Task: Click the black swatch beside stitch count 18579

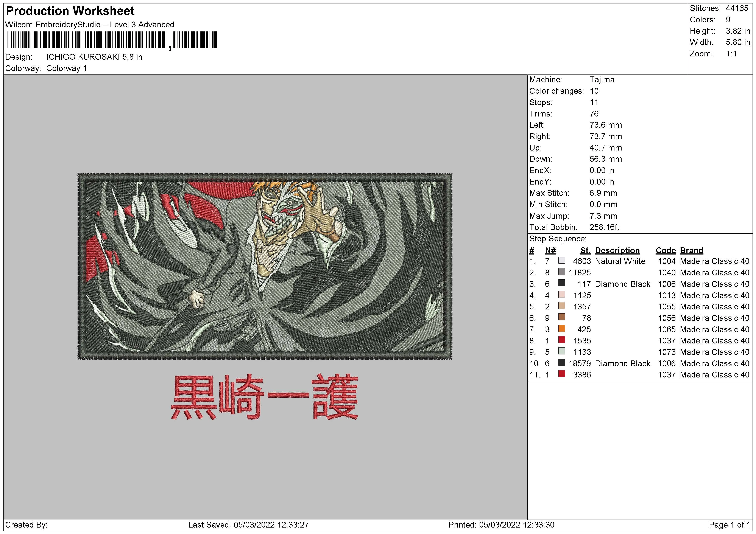Action: [562, 363]
